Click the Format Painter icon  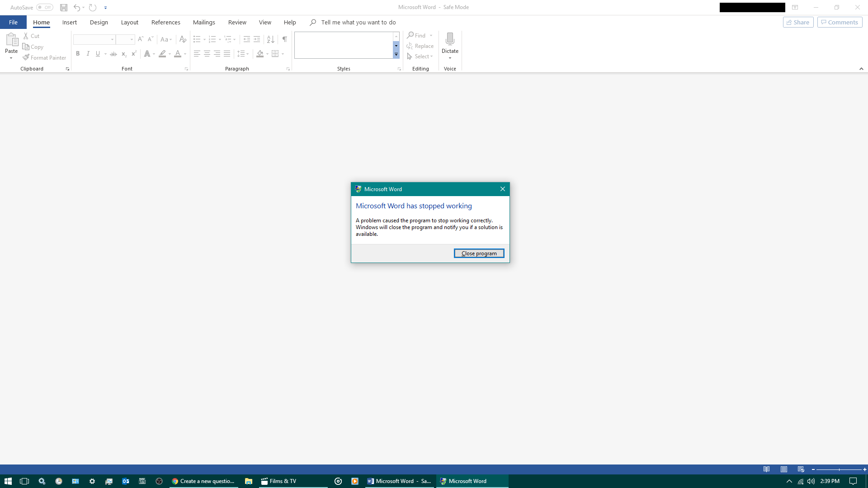pos(26,57)
